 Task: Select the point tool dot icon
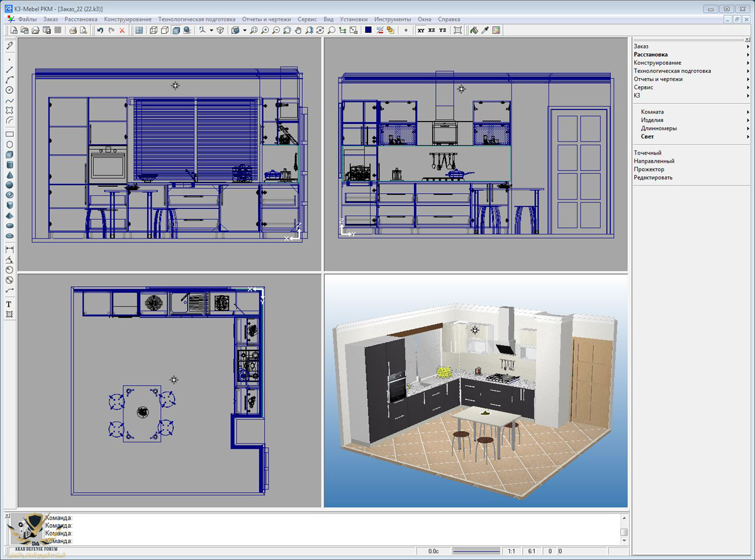pos(10,59)
